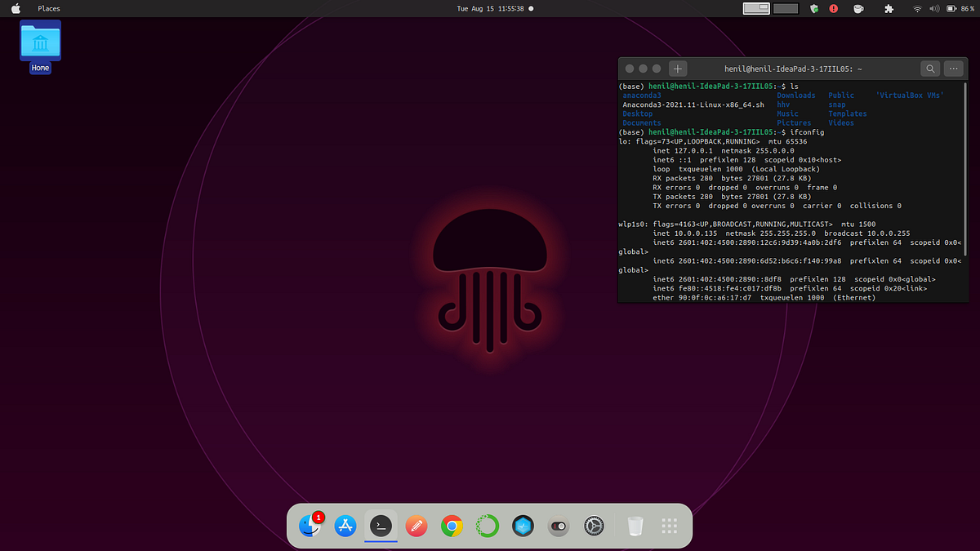Toggle Wi-Fi from the menu bar icon
The width and height of the screenshot is (980, 551).
[916, 8]
